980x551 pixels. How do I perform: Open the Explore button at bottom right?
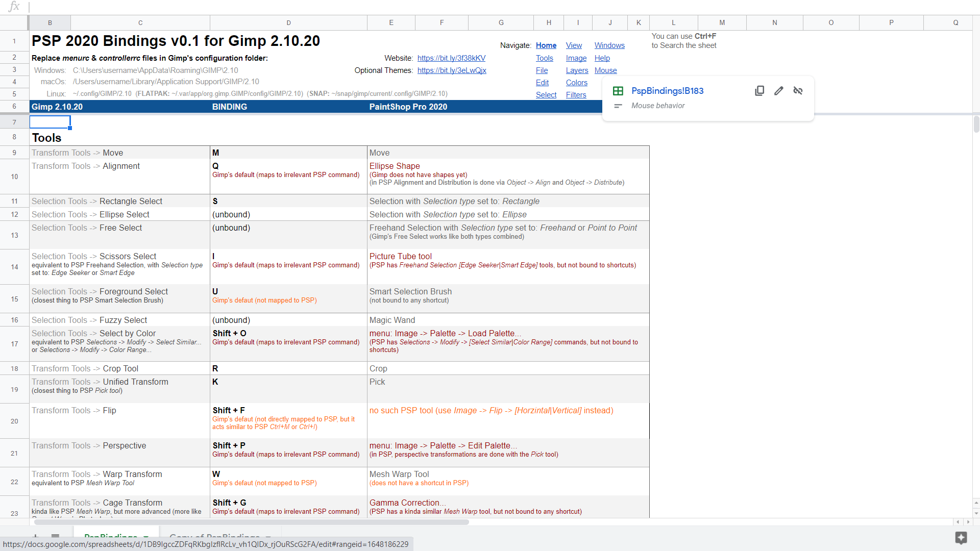click(961, 538)
